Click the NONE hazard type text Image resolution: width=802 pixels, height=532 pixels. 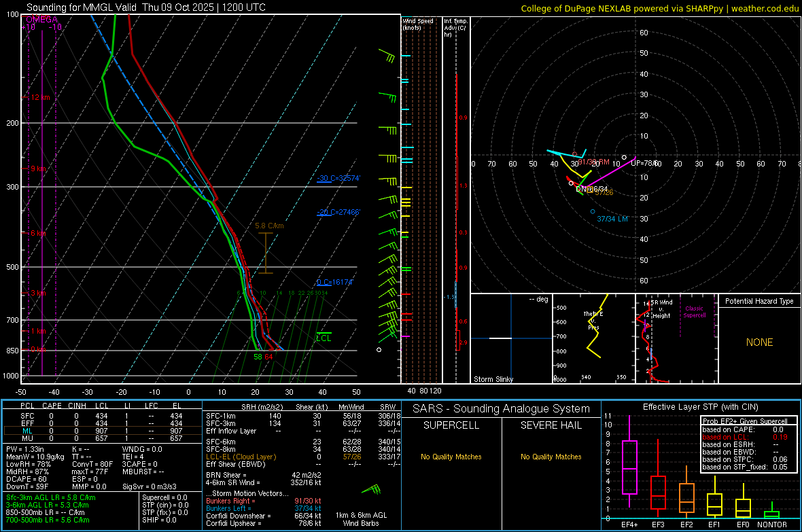coord(760,342)
